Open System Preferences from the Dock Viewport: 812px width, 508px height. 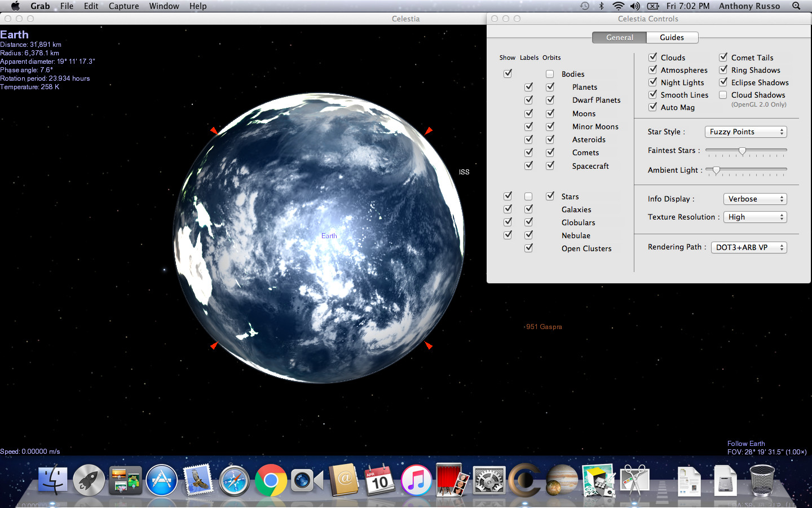[488, 480]
